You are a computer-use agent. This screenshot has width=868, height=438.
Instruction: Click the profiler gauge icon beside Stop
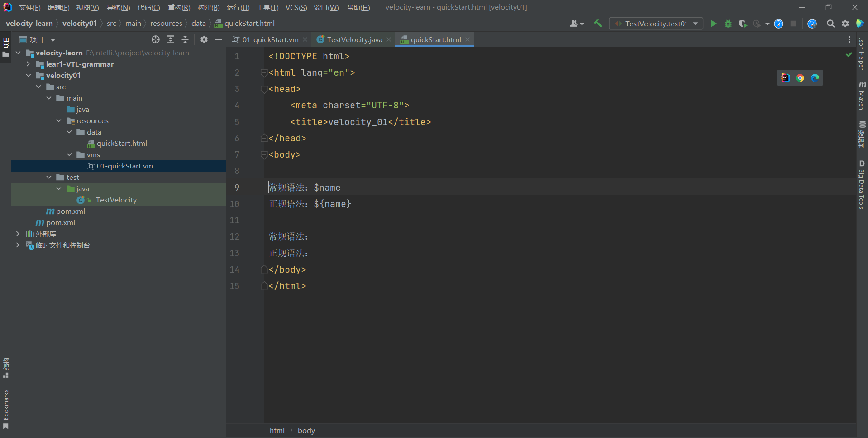(778, 24)
